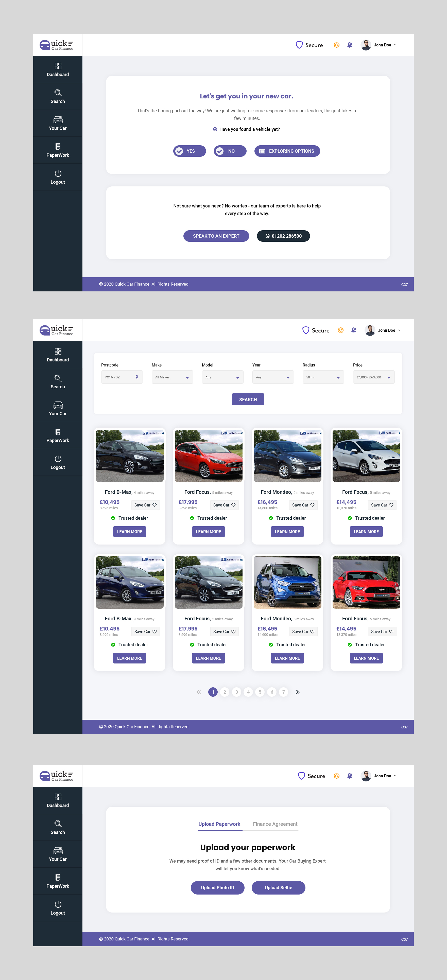447x980 pixels.
Task: Open the Make dropdown showing All Makes
Action: coord(172,377)
